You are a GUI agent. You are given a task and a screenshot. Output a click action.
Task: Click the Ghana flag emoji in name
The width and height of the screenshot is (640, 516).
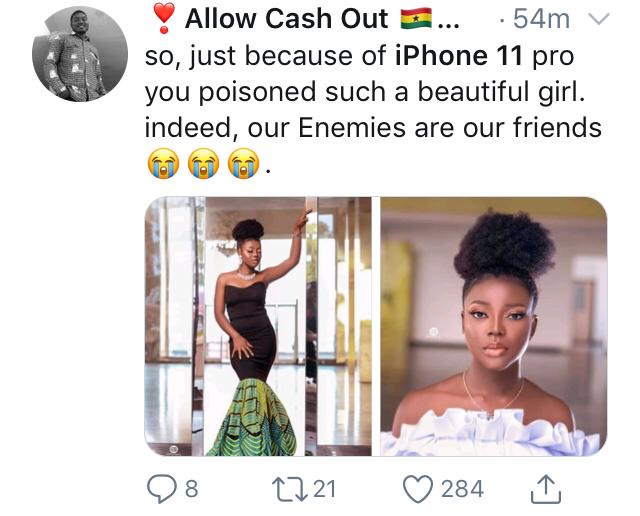pyautogui.click(x=416, y=19)
